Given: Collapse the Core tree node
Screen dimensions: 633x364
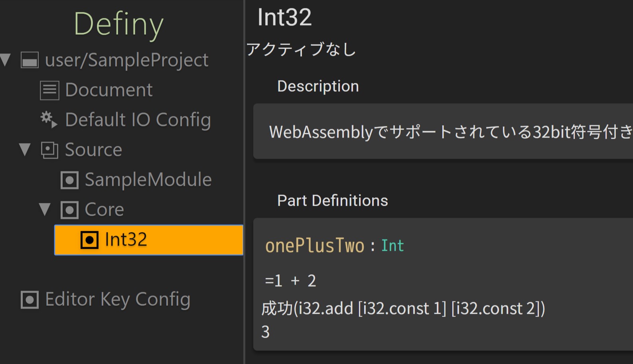Looking at the screenshot, I should click(x=45, y=210).
